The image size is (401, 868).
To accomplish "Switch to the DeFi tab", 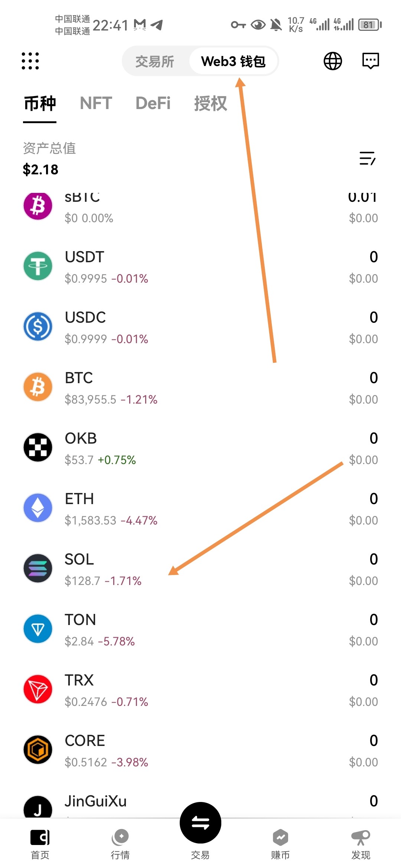I will click(x=153, y=103).
